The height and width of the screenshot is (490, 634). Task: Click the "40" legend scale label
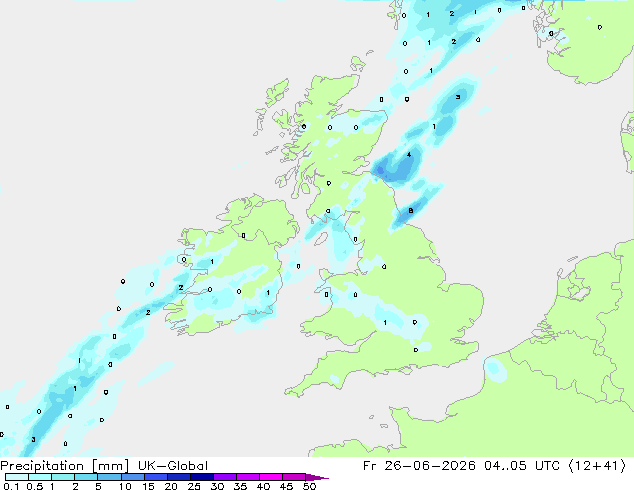(x=263, y=486)
